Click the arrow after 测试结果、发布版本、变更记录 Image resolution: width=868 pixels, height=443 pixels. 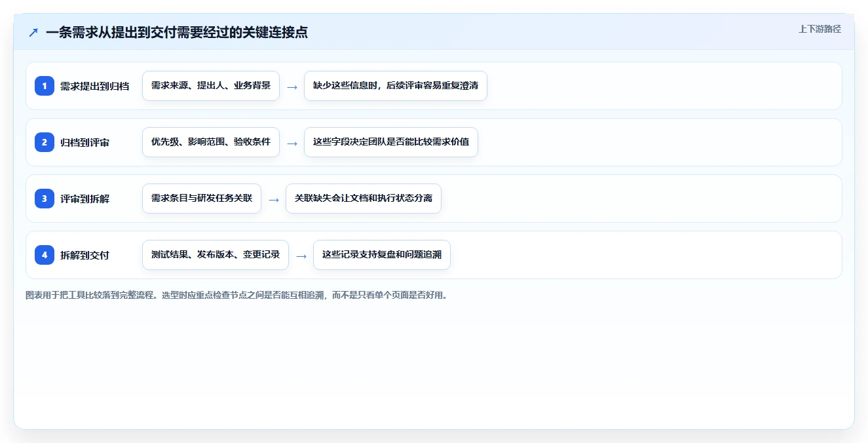tap(301, 256)
